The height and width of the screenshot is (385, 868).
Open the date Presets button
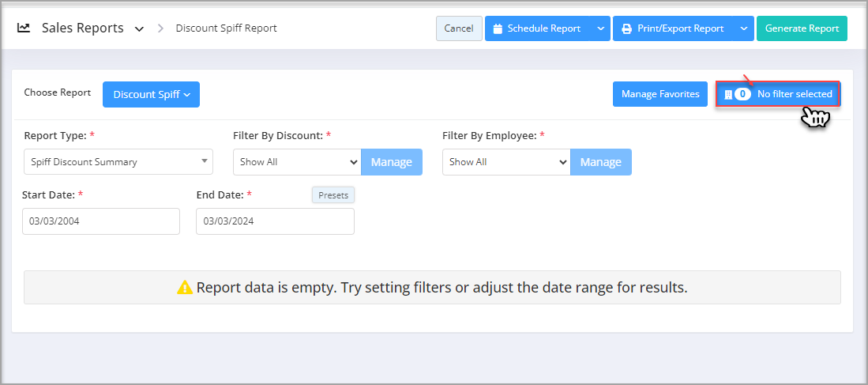333,195
